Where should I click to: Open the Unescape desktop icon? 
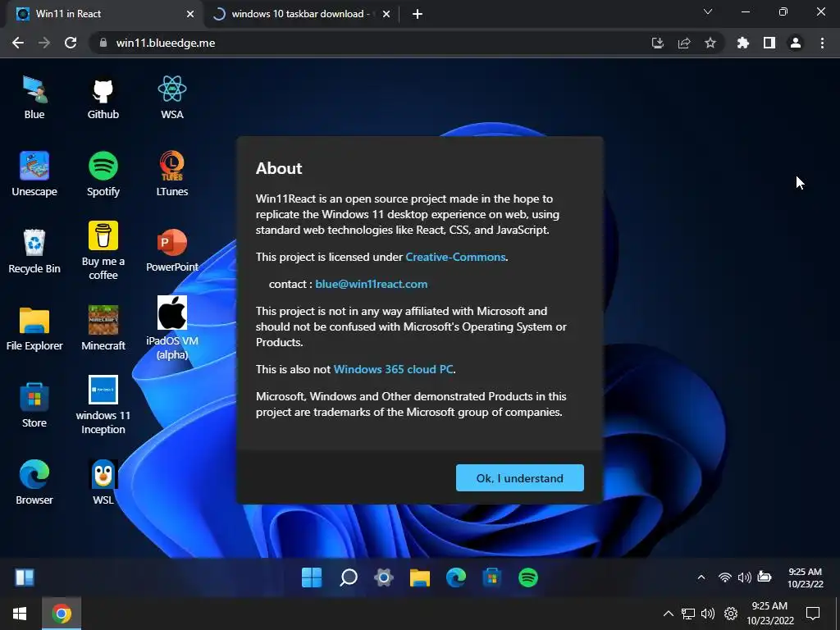tap(34, 174)
